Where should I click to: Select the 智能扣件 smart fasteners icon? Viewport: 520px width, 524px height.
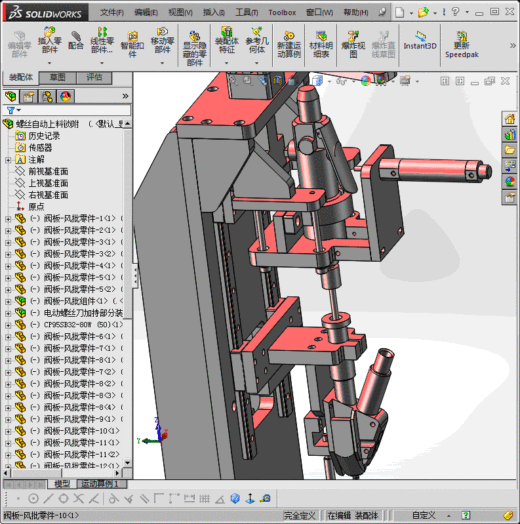132,44
